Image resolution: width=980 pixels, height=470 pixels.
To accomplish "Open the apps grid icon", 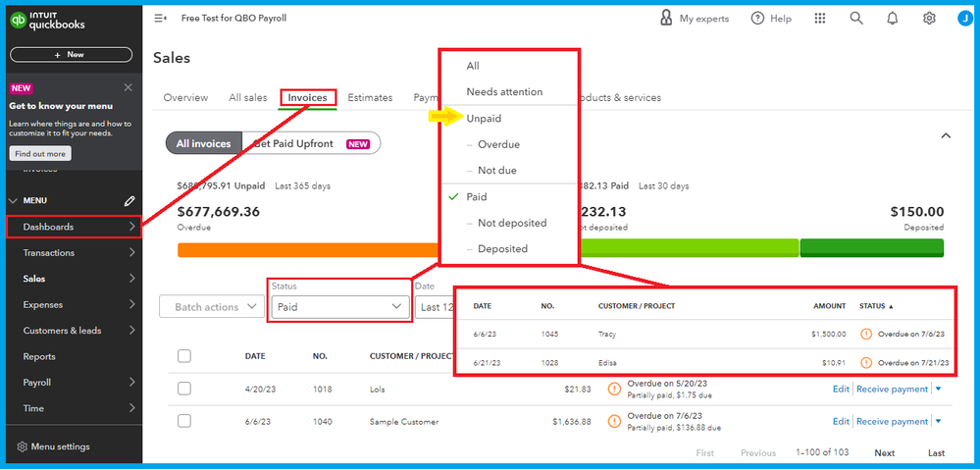I will (x=820, y=18).
